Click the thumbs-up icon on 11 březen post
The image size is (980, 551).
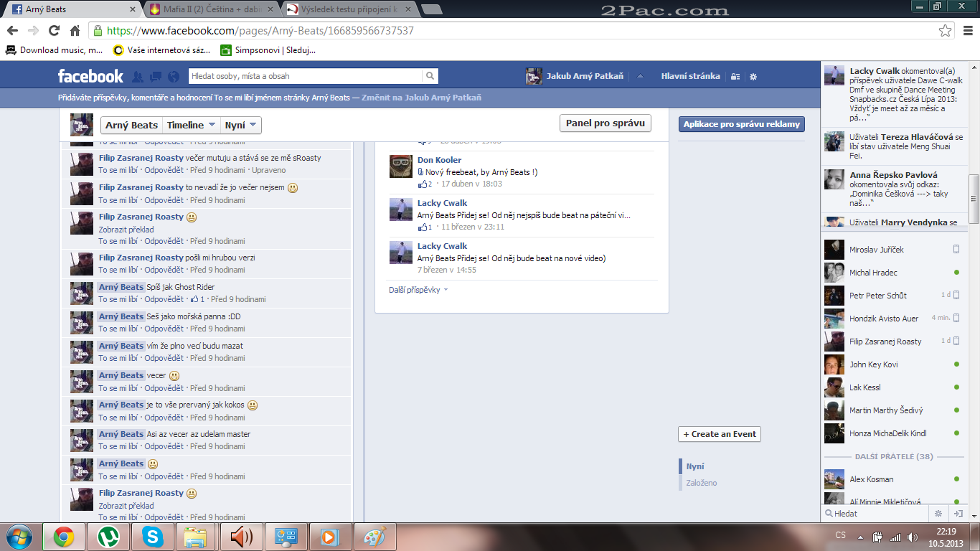[x=423, y=227]
